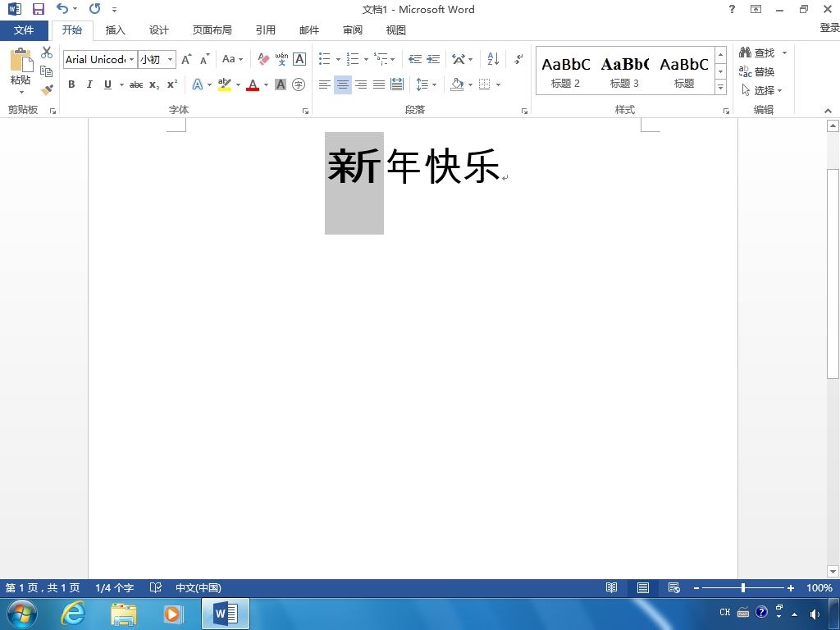Increase the paragraph indent
Viewport: 840px width, 630px height.
click(433, 59)
